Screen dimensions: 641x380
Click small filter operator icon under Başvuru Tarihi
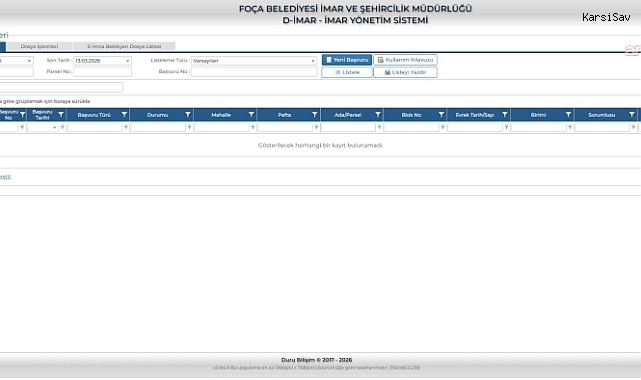[63, 127]
